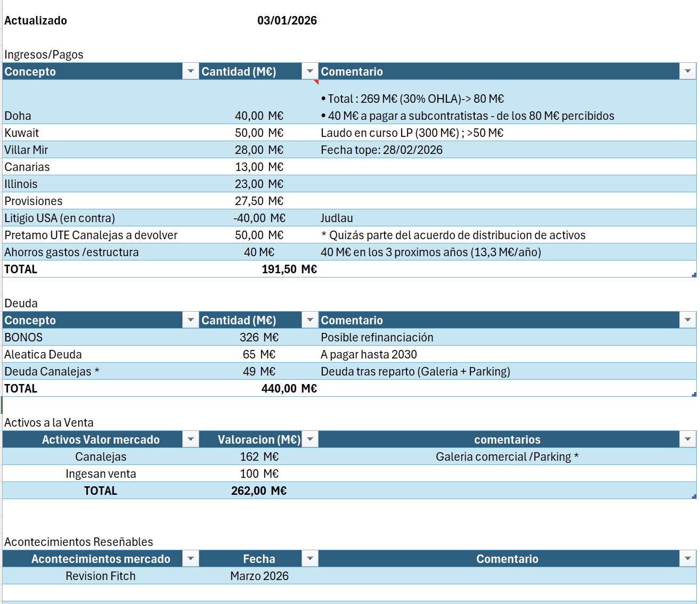Screen dimensions: 700x604
Task: Open Comentario filter in Acontecimientos Reseñables table
Action: 687,559
